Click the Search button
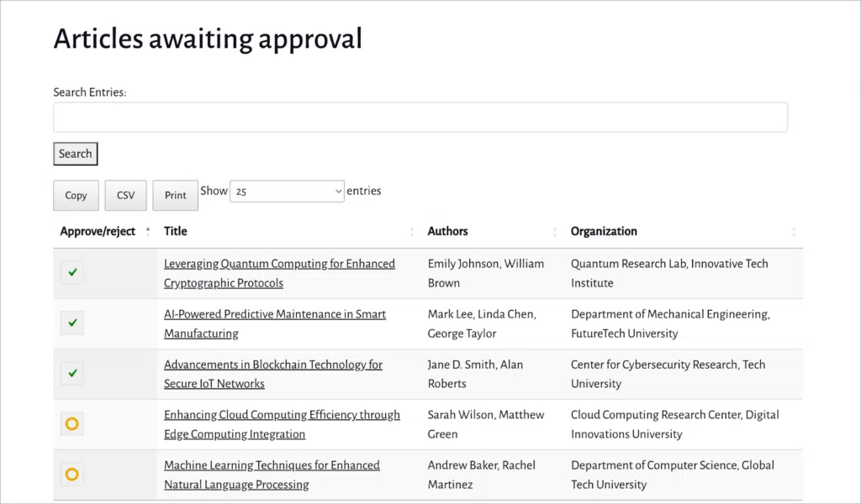The width and height of the screenshot is (861, 504). tap(75, 154)
